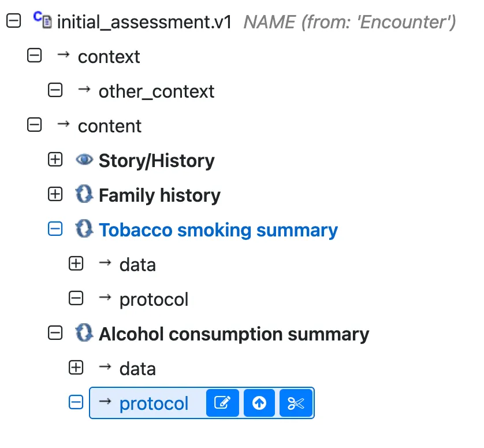Click the archetype icon beside Alcohol consumption summary

pyautogui.click(x=84, y=334)
